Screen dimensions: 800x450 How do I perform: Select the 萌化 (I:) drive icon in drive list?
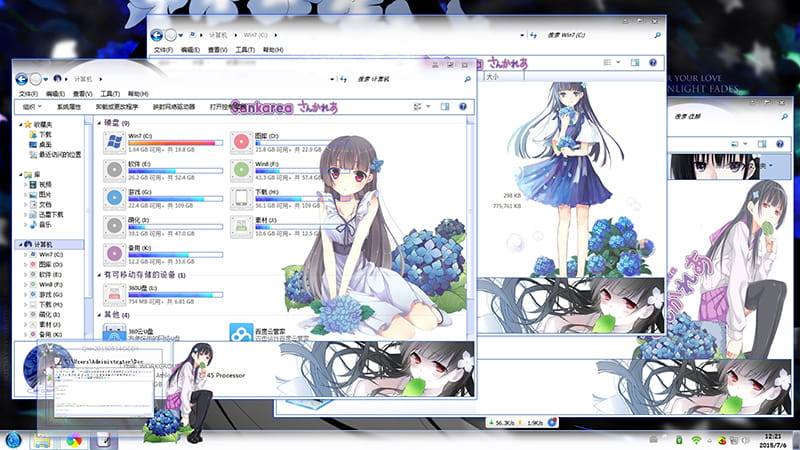(x=114, y=227)
